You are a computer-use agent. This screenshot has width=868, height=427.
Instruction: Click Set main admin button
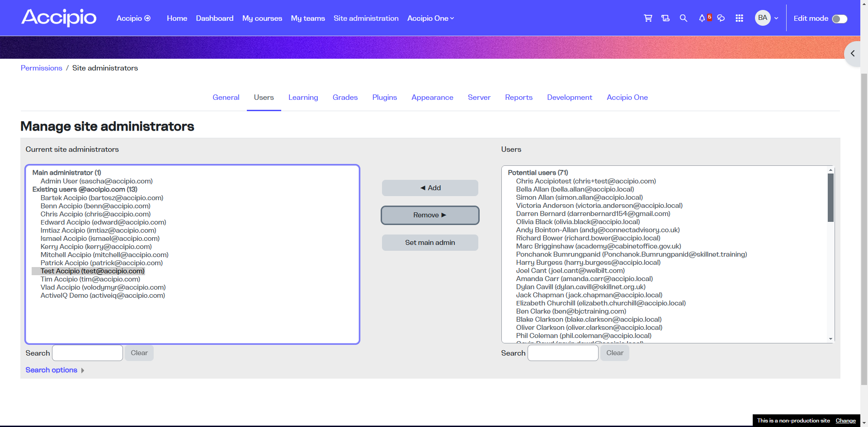click(430, 243)
